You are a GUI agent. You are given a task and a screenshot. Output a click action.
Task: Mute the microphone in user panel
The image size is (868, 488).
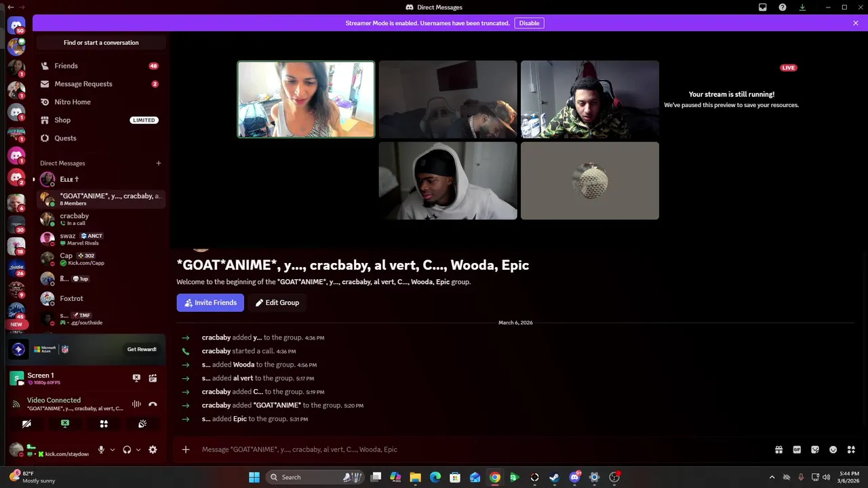coord(101,449)
